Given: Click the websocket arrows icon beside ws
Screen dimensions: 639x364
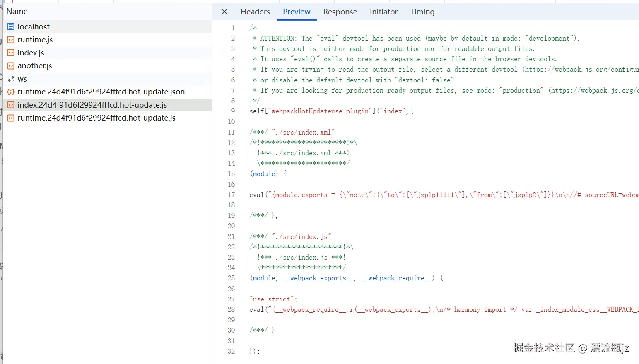Looking at the screenshot, I should (x=11, y=79).
